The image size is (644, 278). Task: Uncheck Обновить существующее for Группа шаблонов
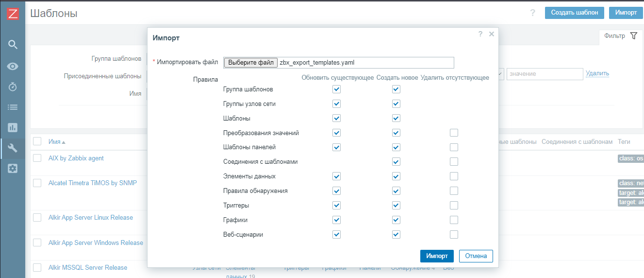[x=337, y=89]
